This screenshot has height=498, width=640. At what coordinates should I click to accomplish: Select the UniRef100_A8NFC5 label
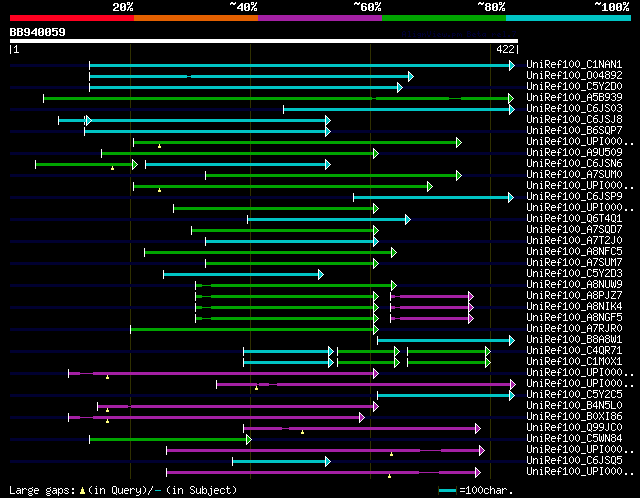(x=574, y=251)
